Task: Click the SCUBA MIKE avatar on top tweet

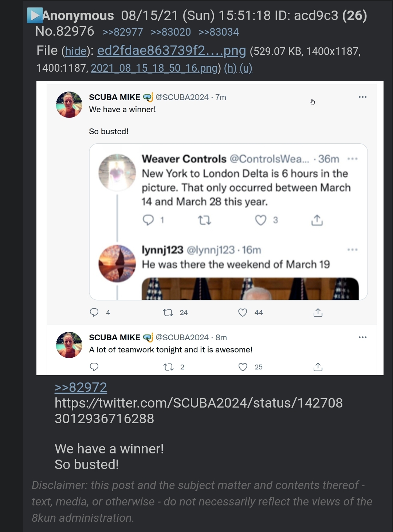Action: (x=69, y=105)
